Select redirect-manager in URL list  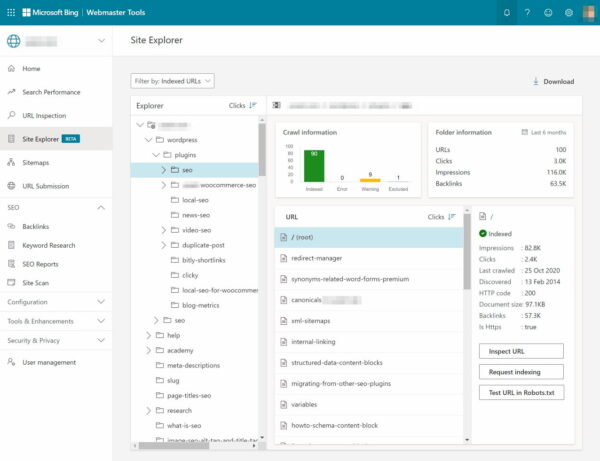pyautogui.click(x=319, y=258)
